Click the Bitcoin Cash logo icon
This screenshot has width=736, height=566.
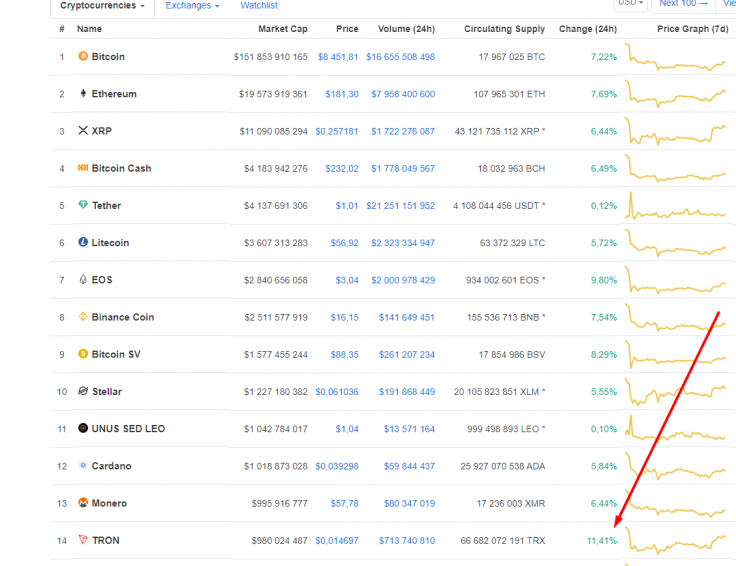pos(83,168)
